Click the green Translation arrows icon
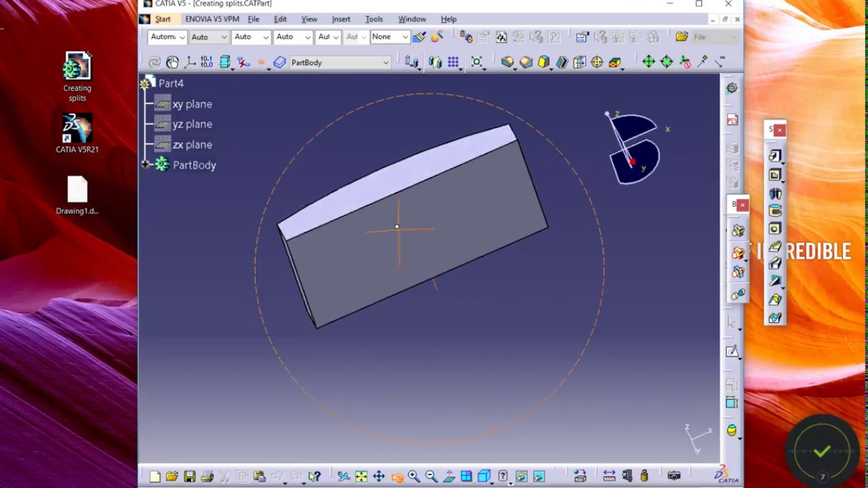The height and width of the screenshot is (488, 868). click(649, 62)
